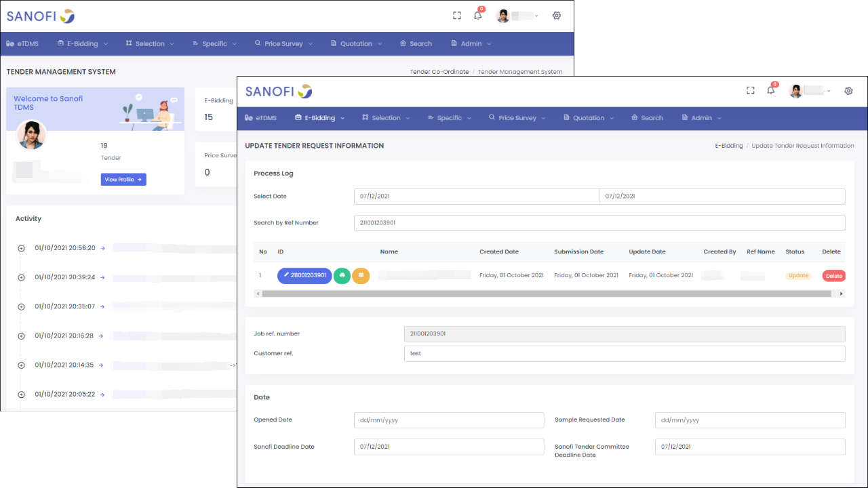Click fullscreen icon on Tender Management System dashboard
Image resolution: width=868 pixels, height=488 pixels.
click(457, 16)
